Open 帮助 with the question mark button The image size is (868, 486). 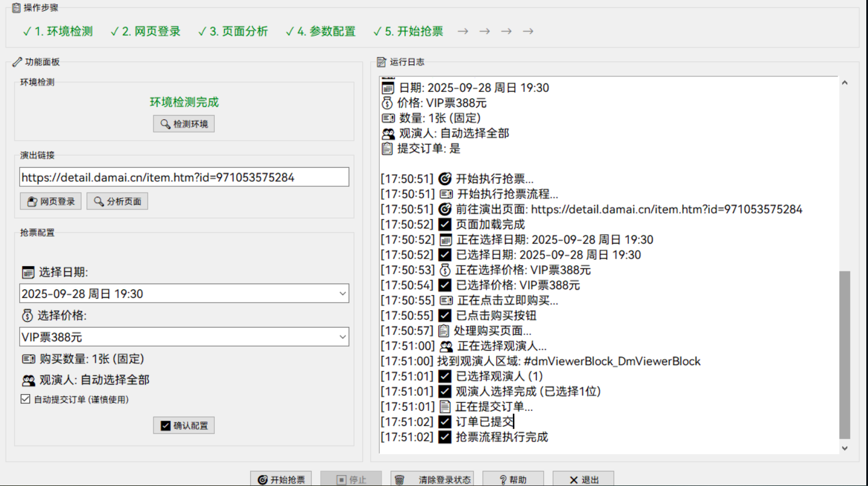point(513,479)
